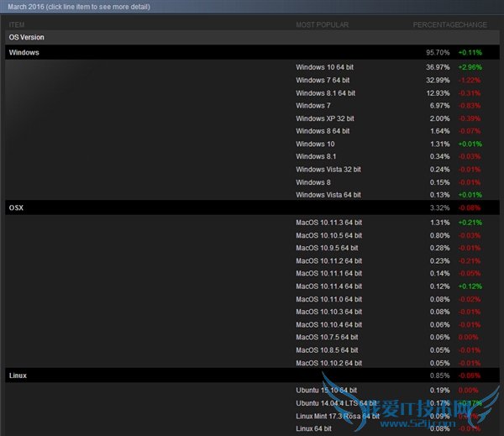Click the 36.97% share value
This screenshot has width=504, height=436.
coord(438,67)
